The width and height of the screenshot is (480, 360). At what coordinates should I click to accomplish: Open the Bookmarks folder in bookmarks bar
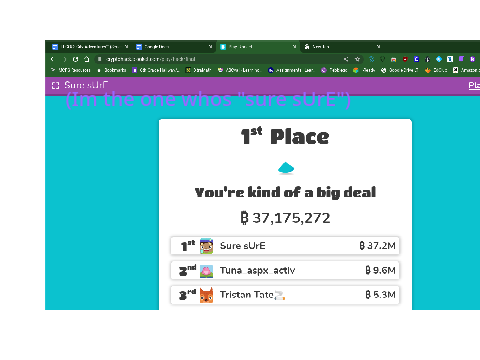pos(112,70)
